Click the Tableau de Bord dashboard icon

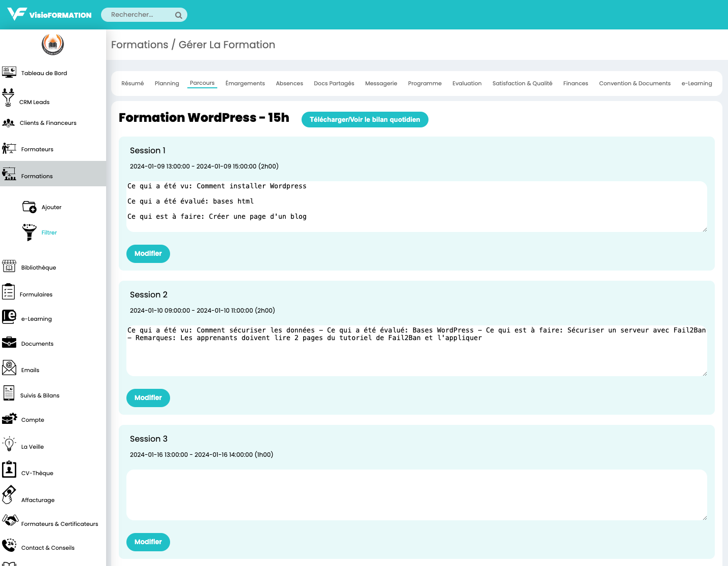point(9,72)
